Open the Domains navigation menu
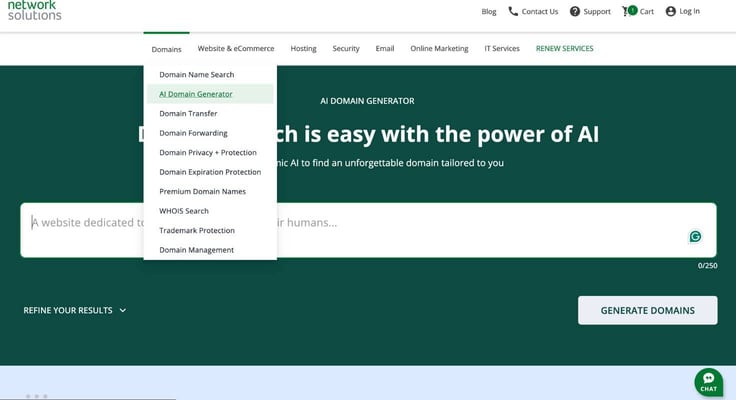Viewport: 736px width, 400px height. point(166,49)
